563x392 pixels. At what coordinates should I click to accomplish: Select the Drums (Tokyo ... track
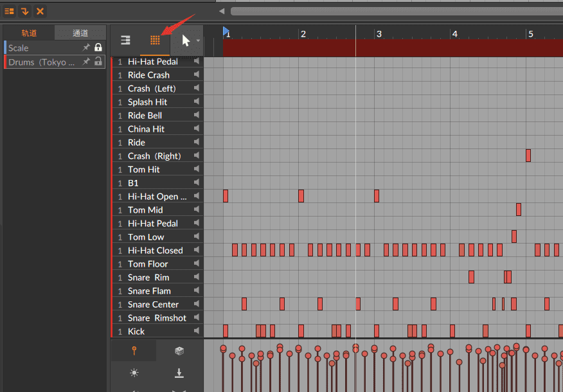click(x=55, y=62)
